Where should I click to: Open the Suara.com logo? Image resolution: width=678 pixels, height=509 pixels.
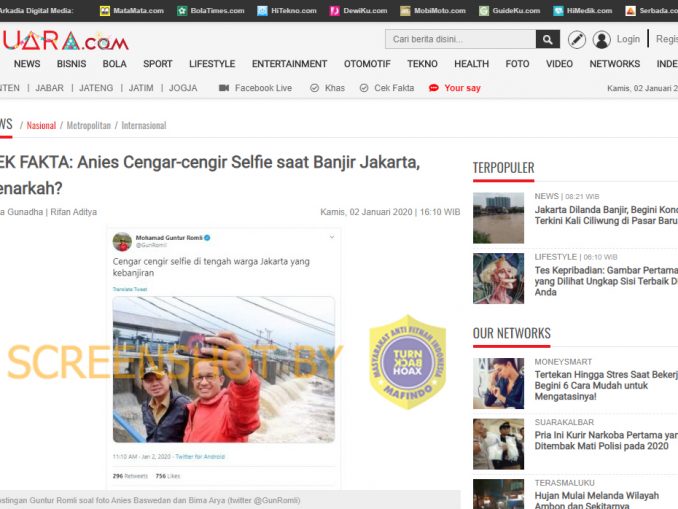point(65,41)
